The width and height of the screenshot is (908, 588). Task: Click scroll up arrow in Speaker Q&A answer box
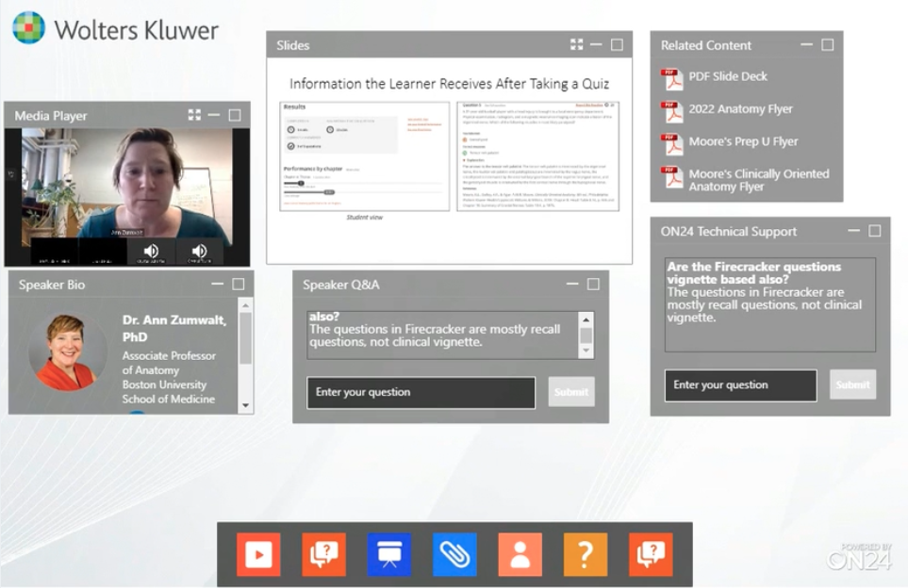coord(586,319)
